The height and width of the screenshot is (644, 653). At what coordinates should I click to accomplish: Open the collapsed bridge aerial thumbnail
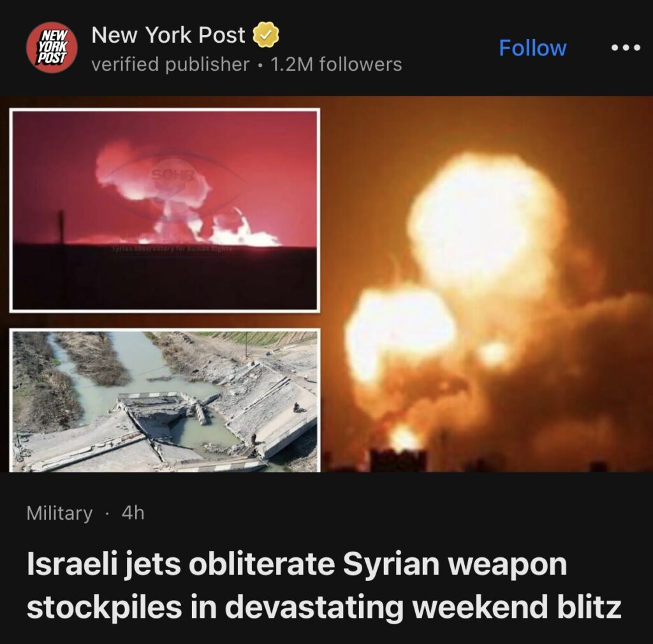[x=165, y=400]
